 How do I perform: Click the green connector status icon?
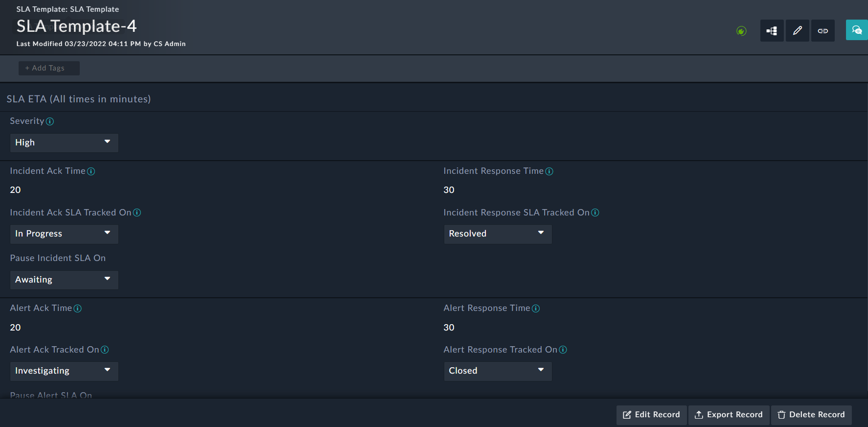pos(741,30)
